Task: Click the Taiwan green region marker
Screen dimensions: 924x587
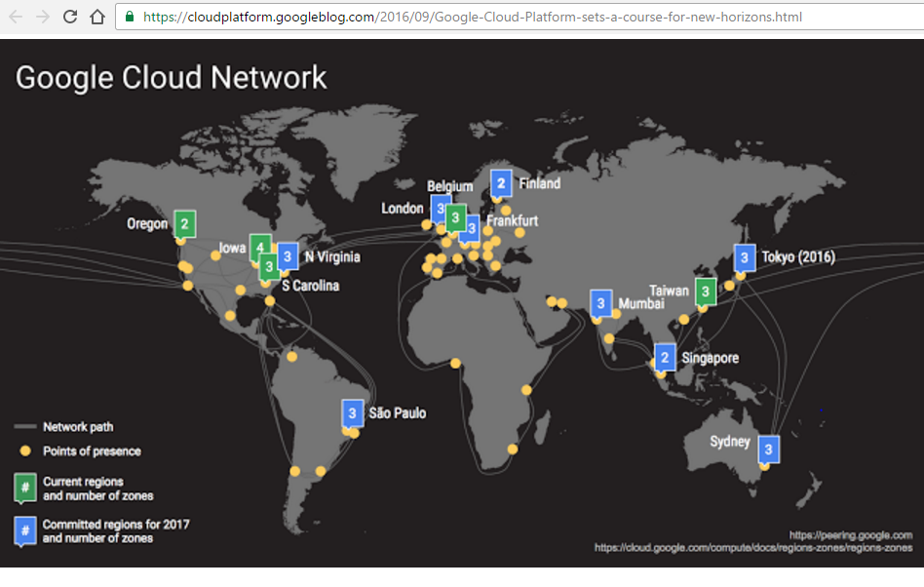Action: (x=706, y=292)
